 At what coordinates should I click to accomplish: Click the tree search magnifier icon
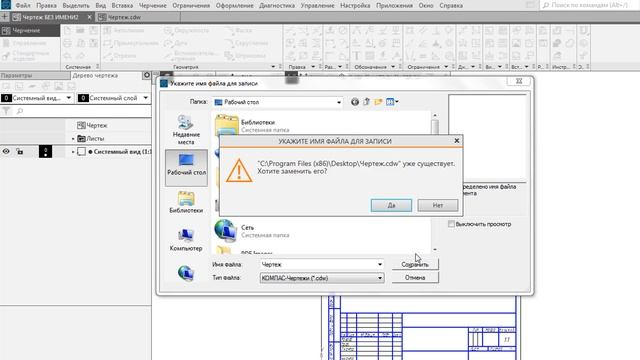(20, 111)
